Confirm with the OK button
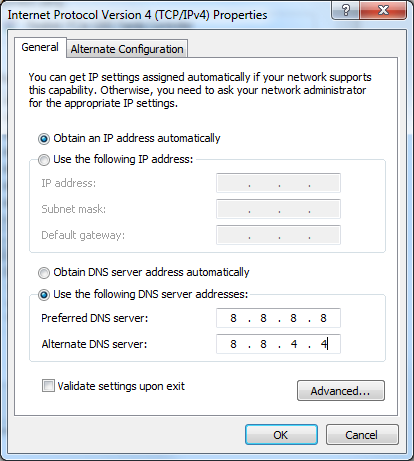Viewport: 414px width, 461px height. pyautogui.click(x=281, y=435)
